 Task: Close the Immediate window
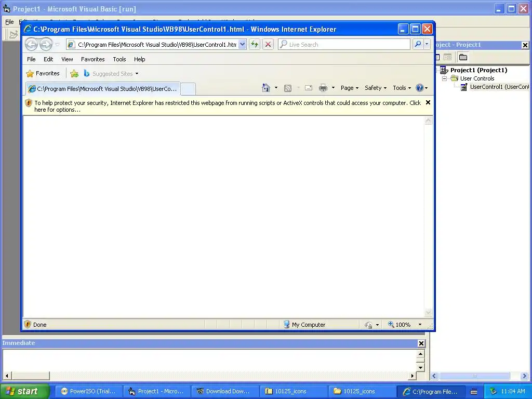click(x=421, y=343)
